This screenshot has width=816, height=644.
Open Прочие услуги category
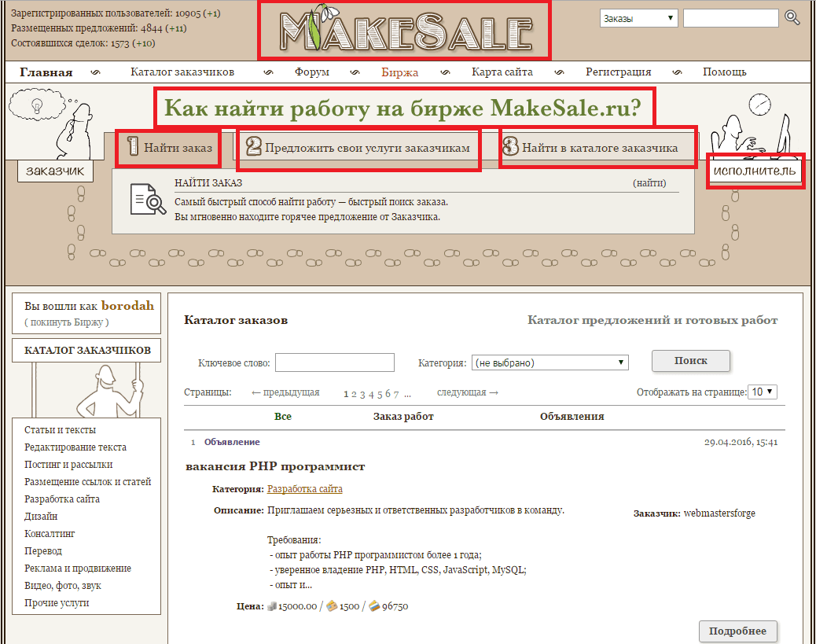56,602
